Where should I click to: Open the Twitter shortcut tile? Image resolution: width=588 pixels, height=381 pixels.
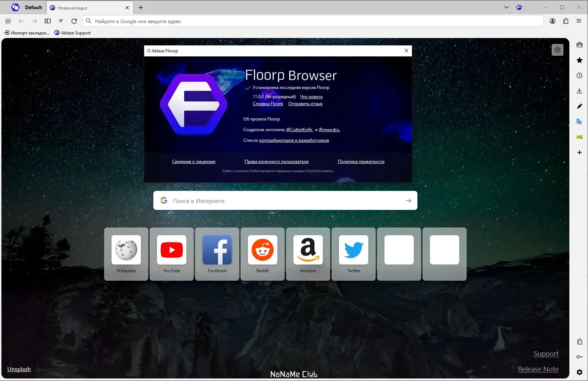click(x=354, y=254)
